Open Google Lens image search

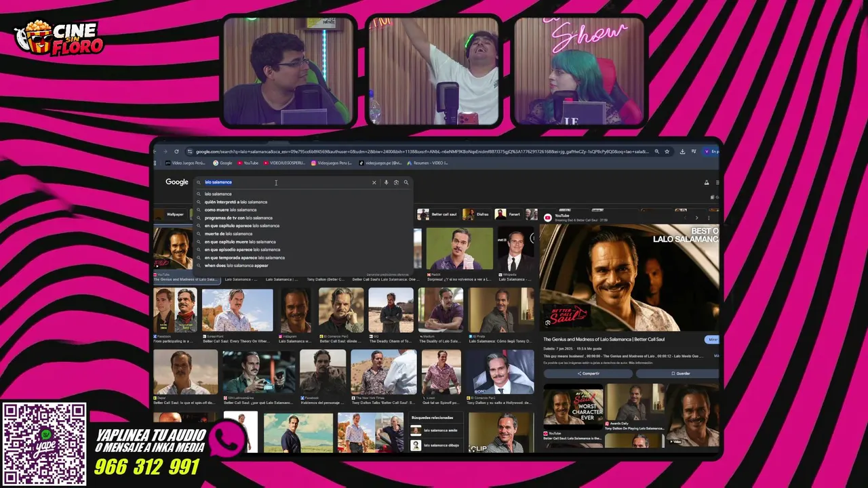coord(396,182)
